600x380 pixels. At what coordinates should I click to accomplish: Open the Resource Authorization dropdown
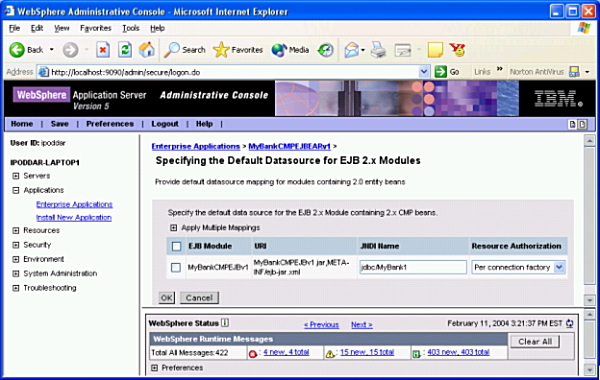pyautogui.click(x=559, y=267)
